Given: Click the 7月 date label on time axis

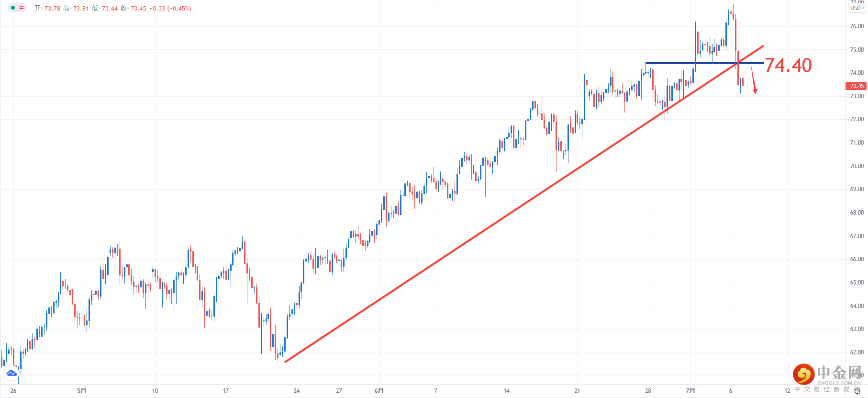Looking at the screenshot, I should coord(690,391).
